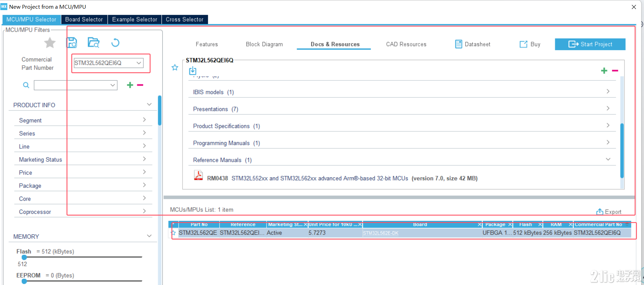Open the Features tab
The height and width of the screenshot is (285, 644).
click(207, 44)
